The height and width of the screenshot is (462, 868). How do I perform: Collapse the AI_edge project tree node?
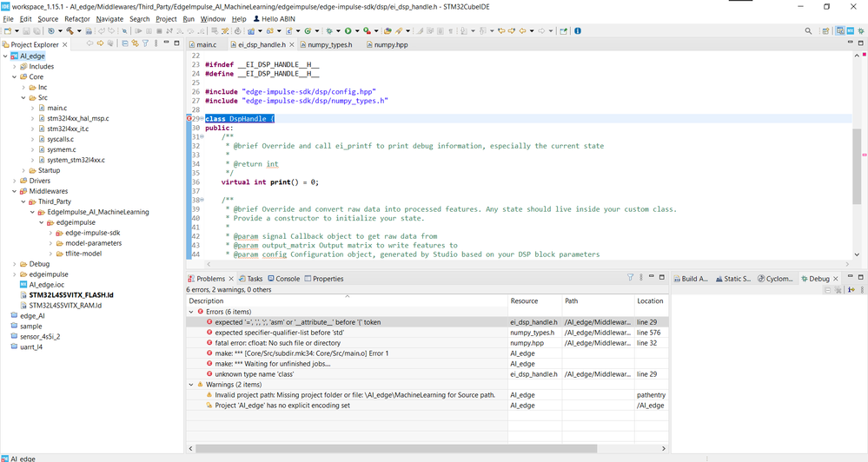click(5, 56)
